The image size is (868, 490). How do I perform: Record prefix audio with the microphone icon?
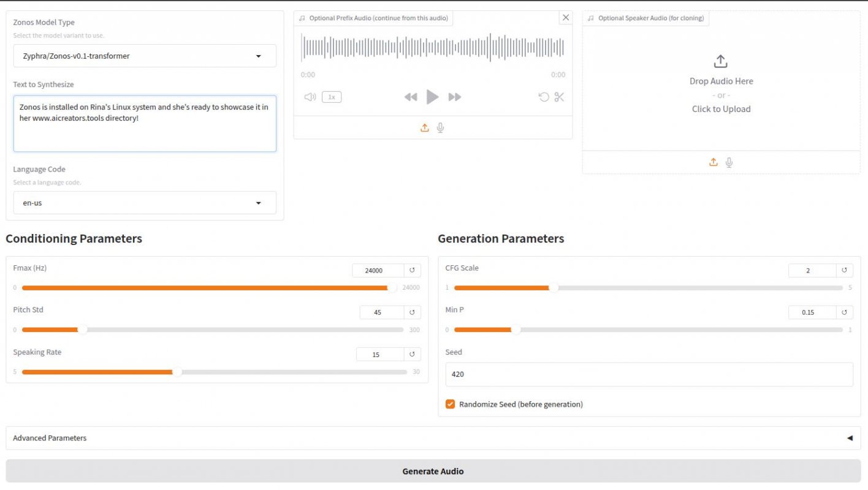coord(441,127)
